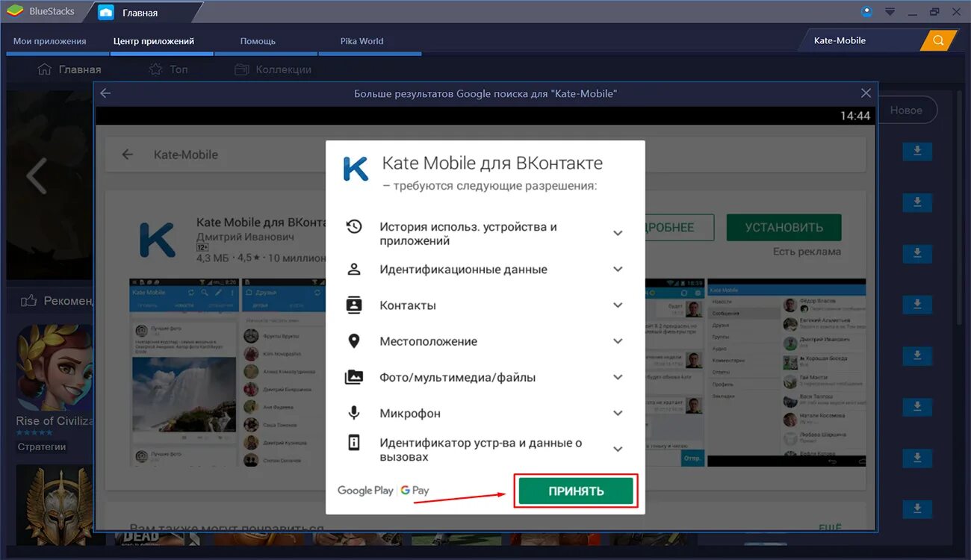Click the device ID phone icon
971x560 pixels.
[354, 442]
